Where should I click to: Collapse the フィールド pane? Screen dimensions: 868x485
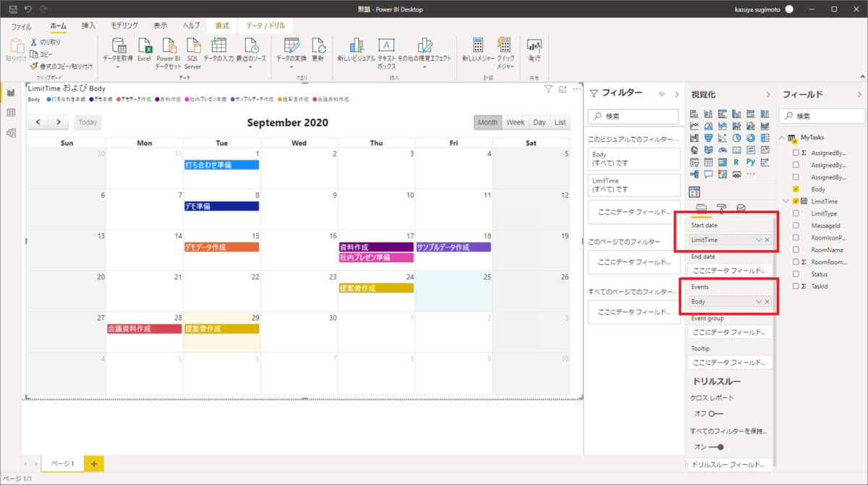tap(859, 94)
